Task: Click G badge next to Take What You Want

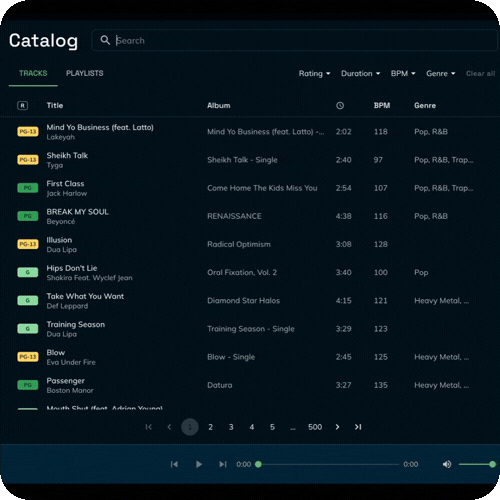Action: click(28, 301)
